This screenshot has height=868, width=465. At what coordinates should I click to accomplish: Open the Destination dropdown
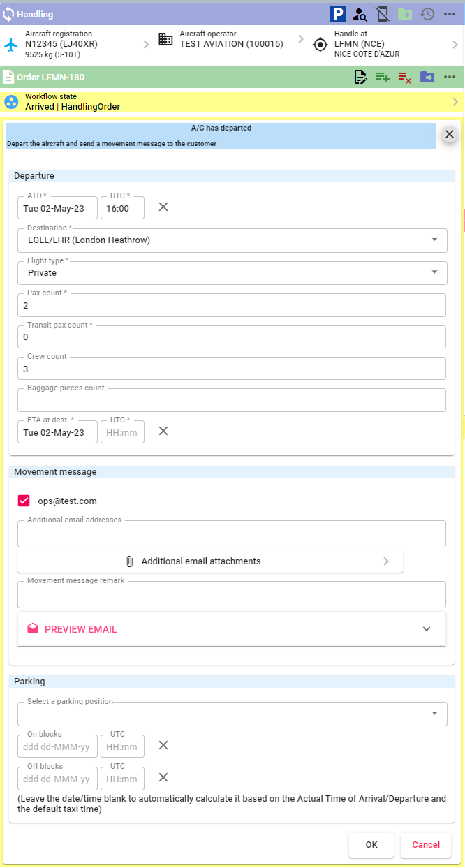[x=232, y=240]
